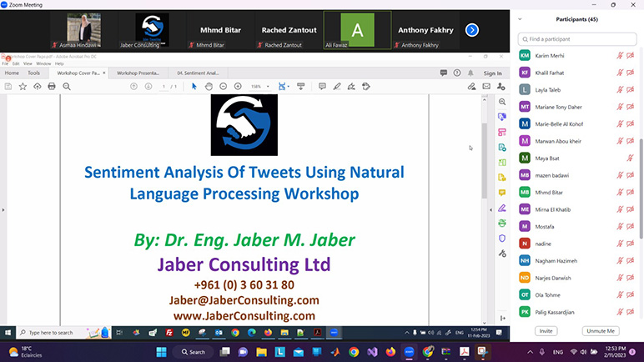Open the sign document tool
The image size is (644, 362).
click(351, 86)
